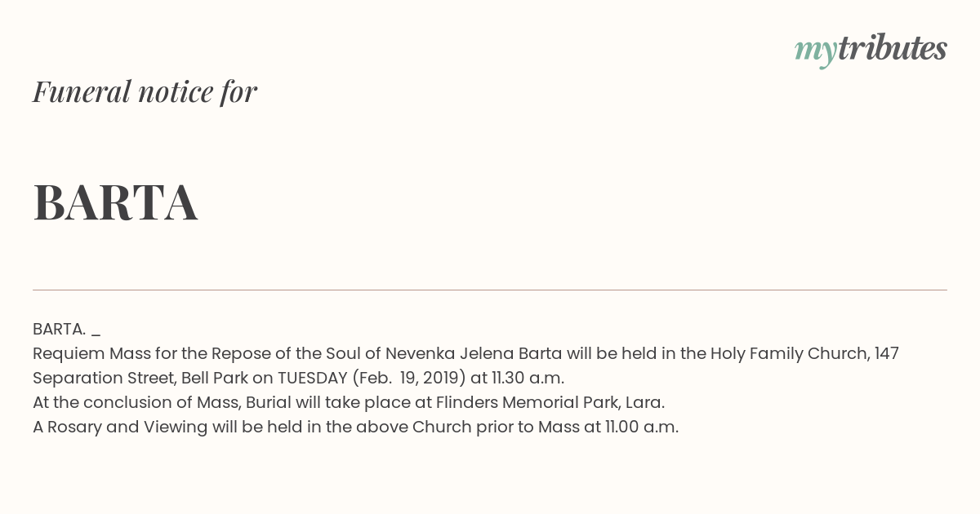The width and height of the screenshot is (980, 514).
Task: Click the dark "tributes" part of logo
Action: point(892,49)
